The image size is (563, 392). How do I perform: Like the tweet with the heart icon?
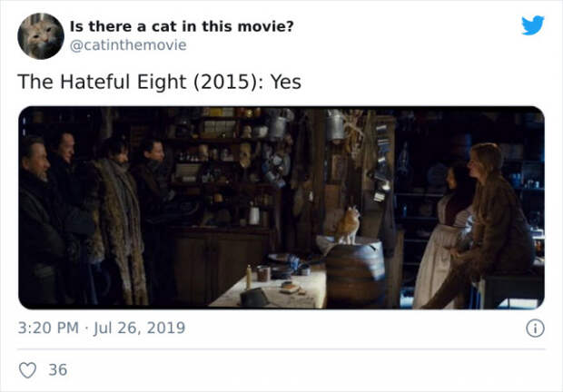click(x=27, y=370)
